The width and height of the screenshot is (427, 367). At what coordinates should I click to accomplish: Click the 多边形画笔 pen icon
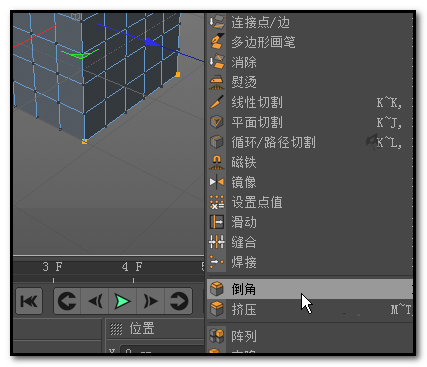point(217,42)
